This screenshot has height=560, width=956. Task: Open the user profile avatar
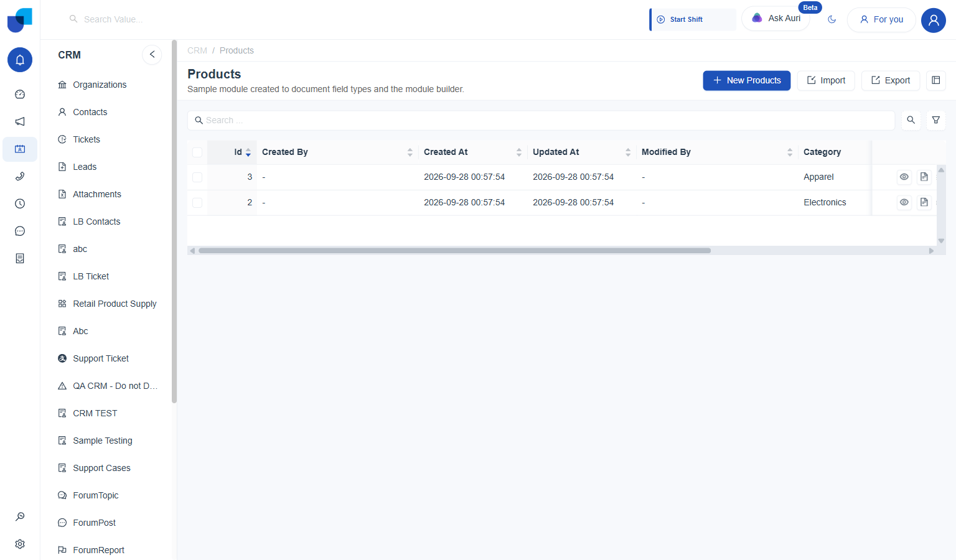(933, 20)
